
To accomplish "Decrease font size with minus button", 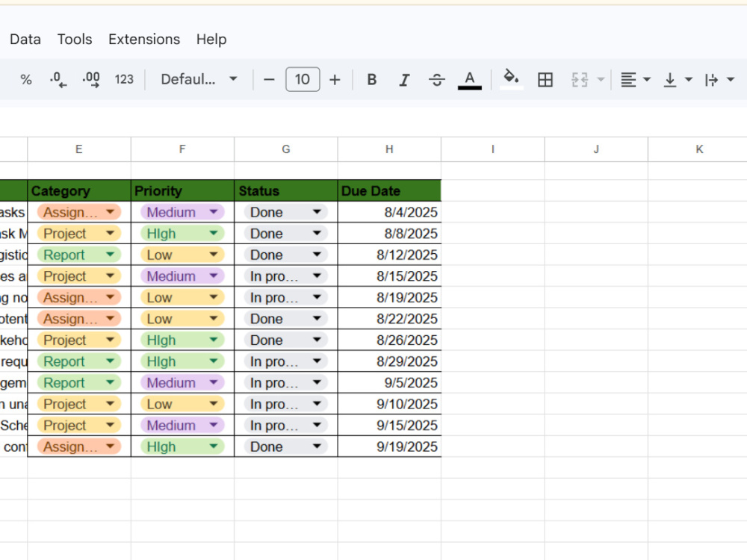I will coord(269,80).
